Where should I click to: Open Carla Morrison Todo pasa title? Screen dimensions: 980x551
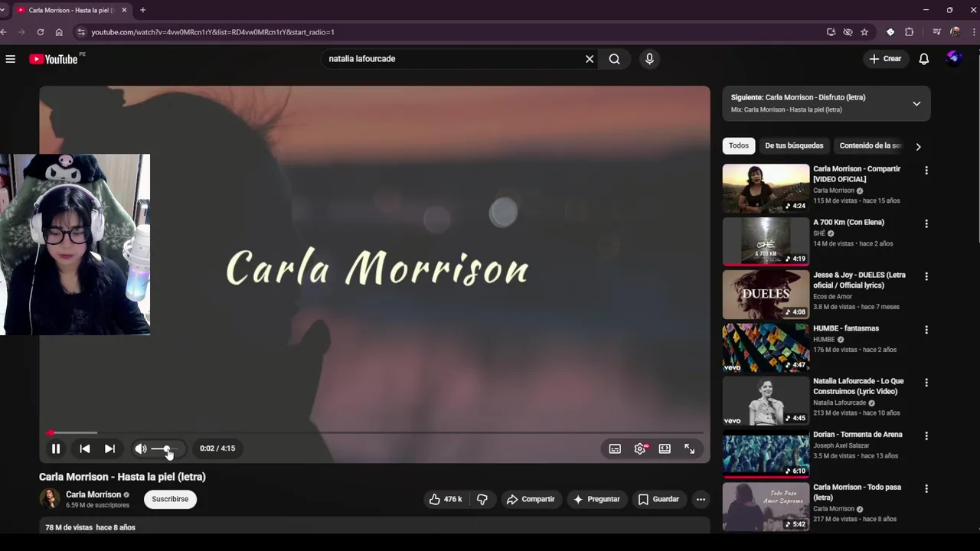tap(857, 492)
